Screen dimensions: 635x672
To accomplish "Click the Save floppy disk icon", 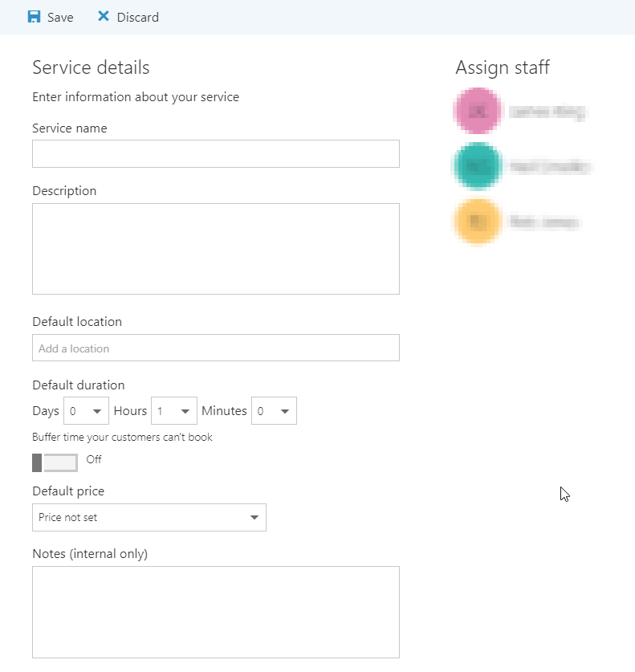I will coord(34,17).
